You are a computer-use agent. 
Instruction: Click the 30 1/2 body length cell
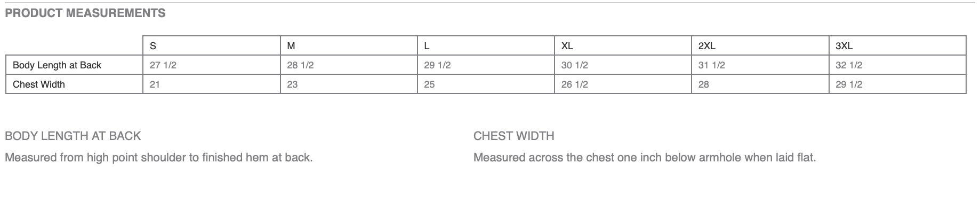tap(623, 65)
